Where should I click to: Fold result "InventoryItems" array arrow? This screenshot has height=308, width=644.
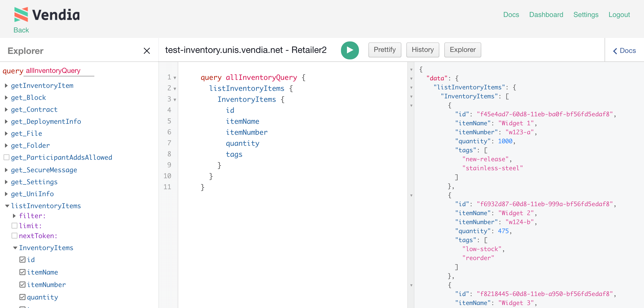[411, 97]
